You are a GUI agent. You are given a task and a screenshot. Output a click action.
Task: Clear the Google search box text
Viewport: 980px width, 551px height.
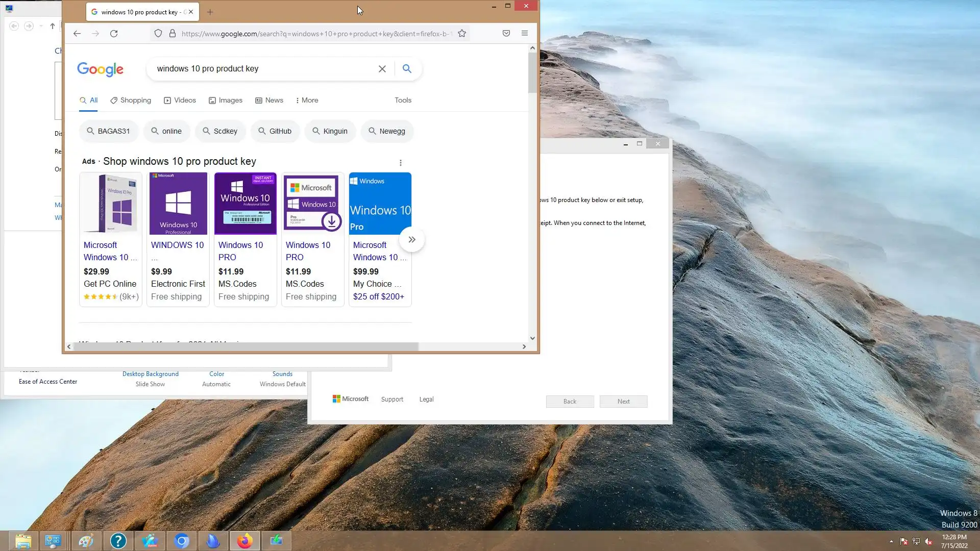click(382, 69)
